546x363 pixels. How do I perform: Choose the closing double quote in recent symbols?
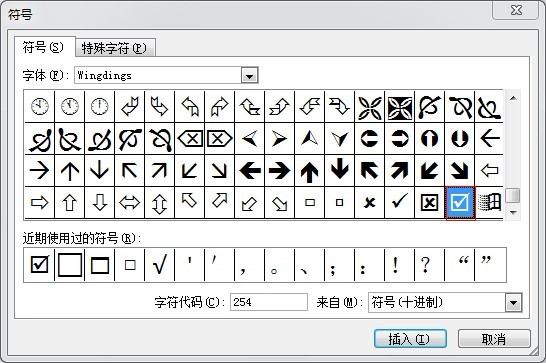coord(490,265)
